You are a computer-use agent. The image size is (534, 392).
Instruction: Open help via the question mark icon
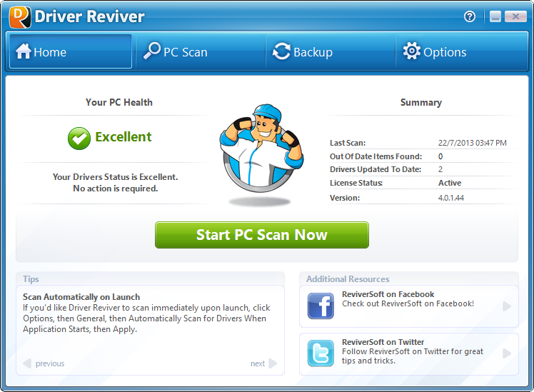point(470,16)
